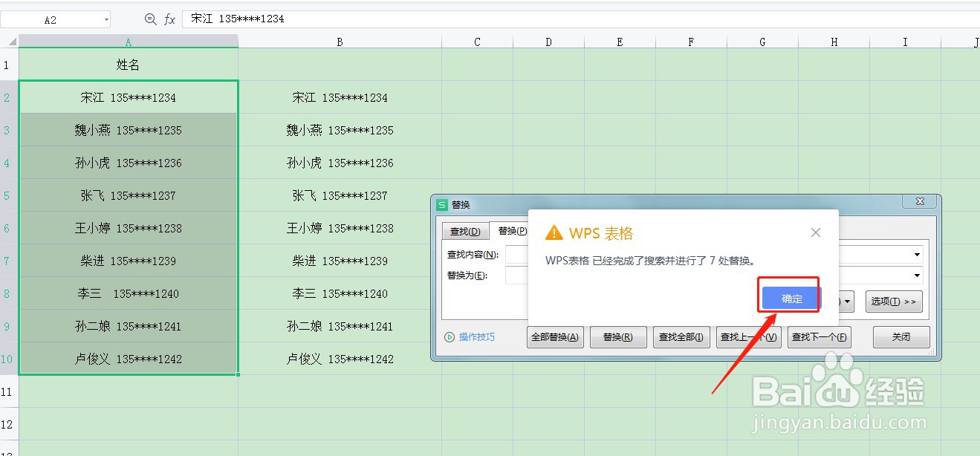This screenshot has width=980, height=456.
Task: Switch to the 替换(P) tab
Action: point(511,232)
